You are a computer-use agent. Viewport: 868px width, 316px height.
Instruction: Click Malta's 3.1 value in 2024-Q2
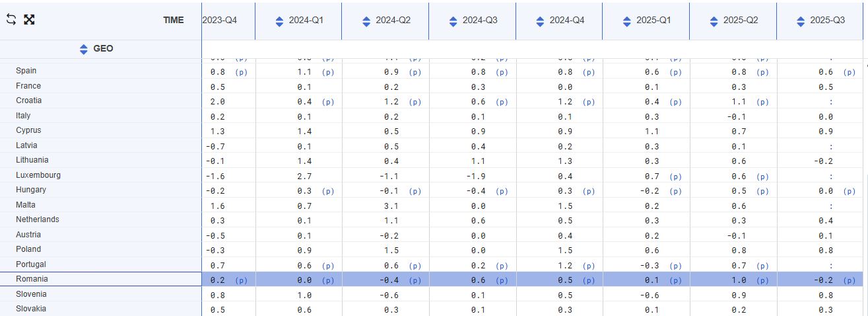click(391, 206)
